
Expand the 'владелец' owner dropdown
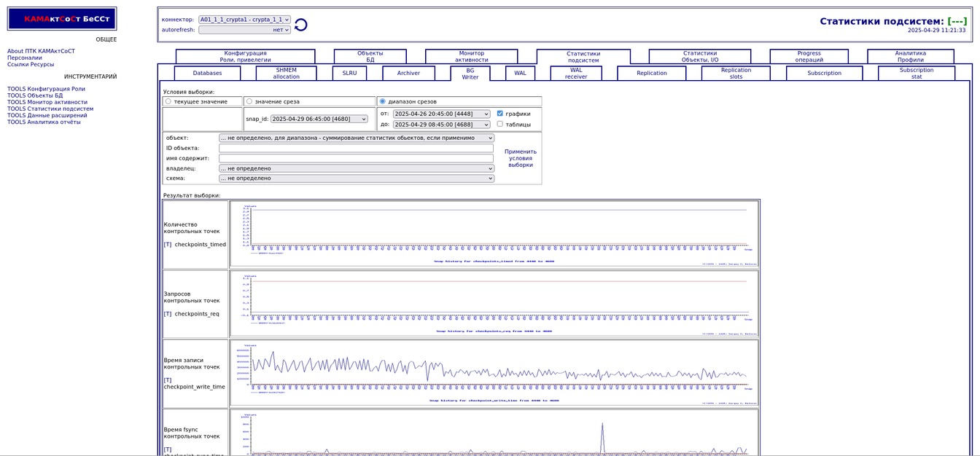click(356, 168)
